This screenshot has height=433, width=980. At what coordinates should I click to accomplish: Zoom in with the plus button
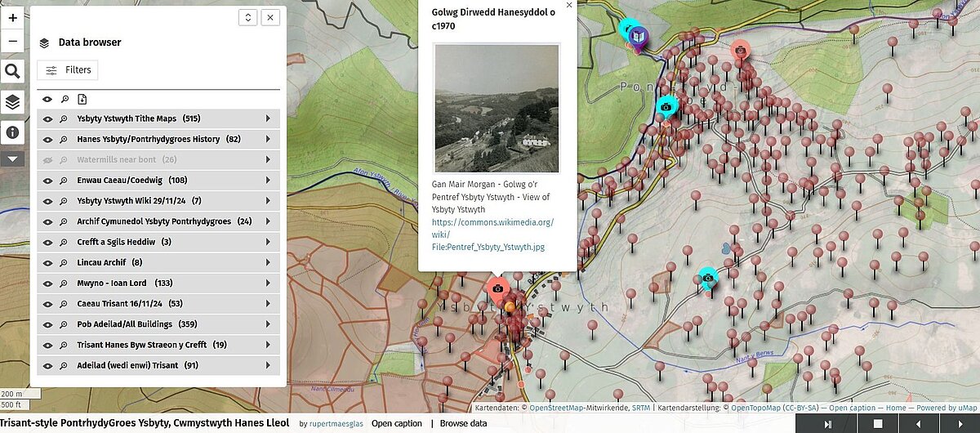(12, 17)
